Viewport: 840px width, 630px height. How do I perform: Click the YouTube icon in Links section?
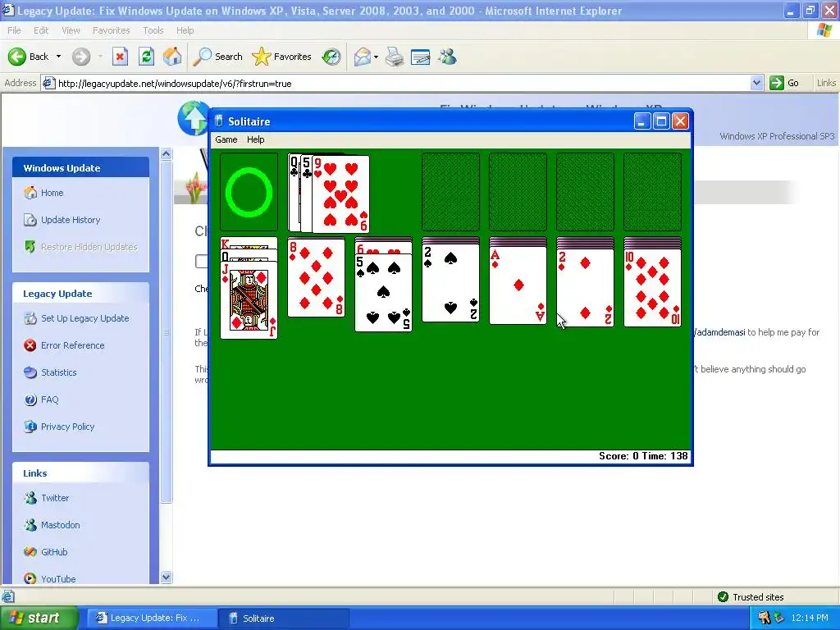pos(30,578)
